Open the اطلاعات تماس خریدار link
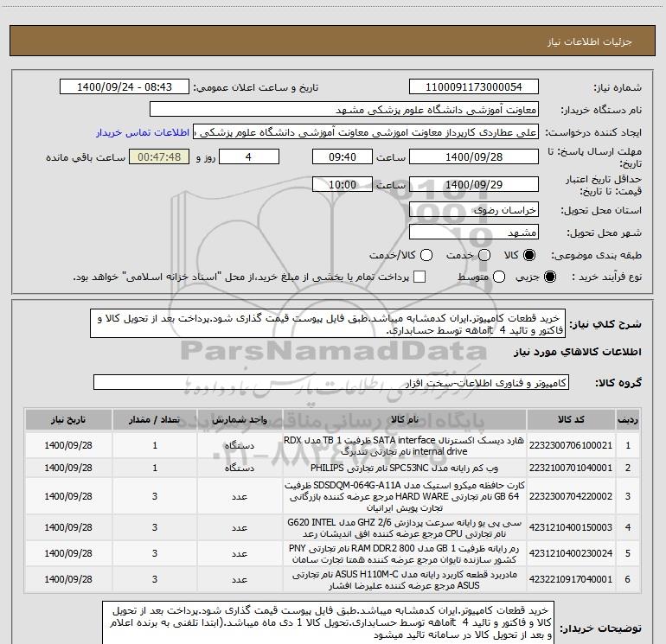666x644 pixels. click(143, 132)
